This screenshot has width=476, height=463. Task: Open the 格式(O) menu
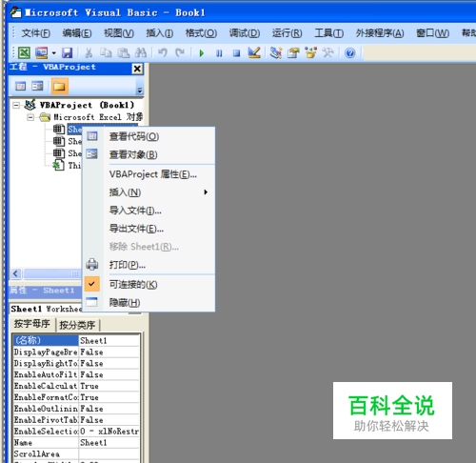[x=201, y=33]
